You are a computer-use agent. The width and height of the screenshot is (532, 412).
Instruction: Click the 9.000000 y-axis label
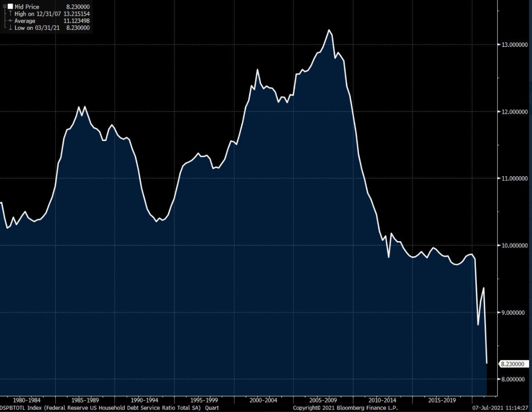coord(513,312)
